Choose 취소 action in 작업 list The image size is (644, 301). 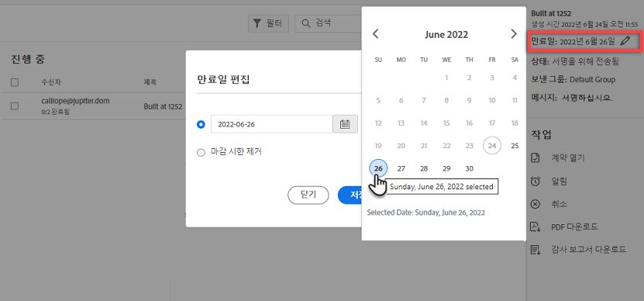pyautogui.click(x=560, y=204)
